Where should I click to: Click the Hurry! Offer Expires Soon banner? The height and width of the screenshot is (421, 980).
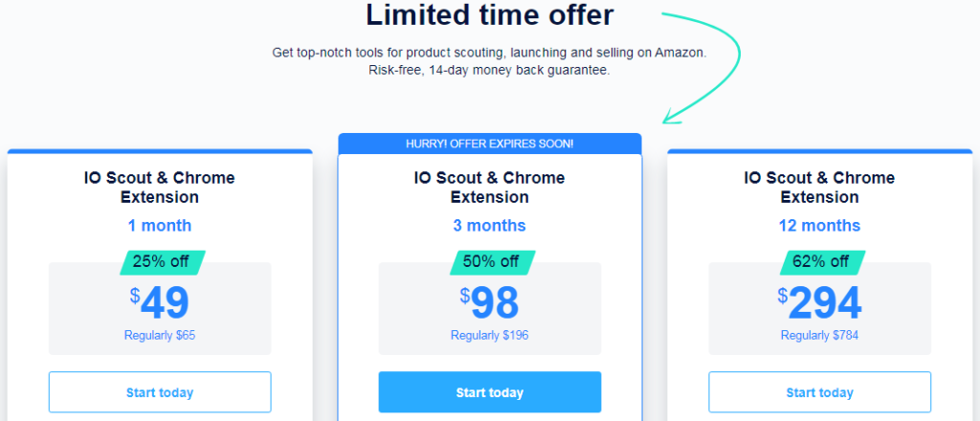pyautogui.click(x=489, y=144)
